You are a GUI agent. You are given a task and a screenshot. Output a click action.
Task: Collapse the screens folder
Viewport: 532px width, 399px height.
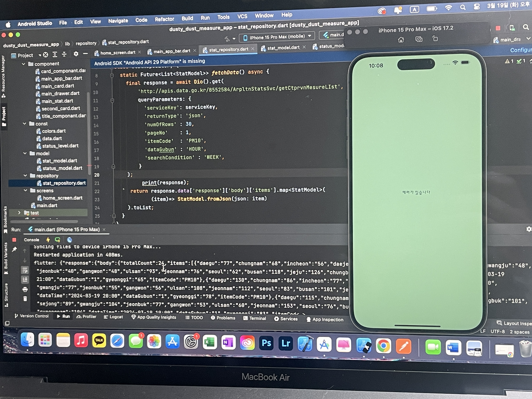[x=26, y=190]
